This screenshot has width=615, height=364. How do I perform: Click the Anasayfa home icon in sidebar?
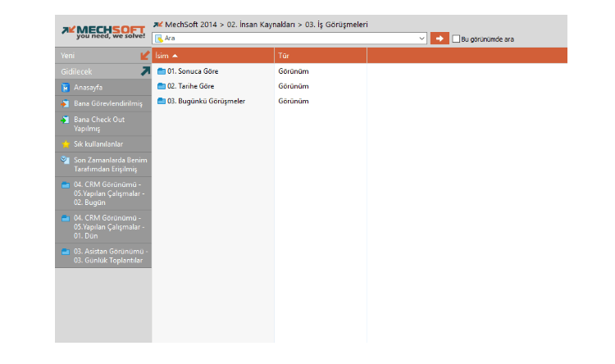[x=66, y=87]
